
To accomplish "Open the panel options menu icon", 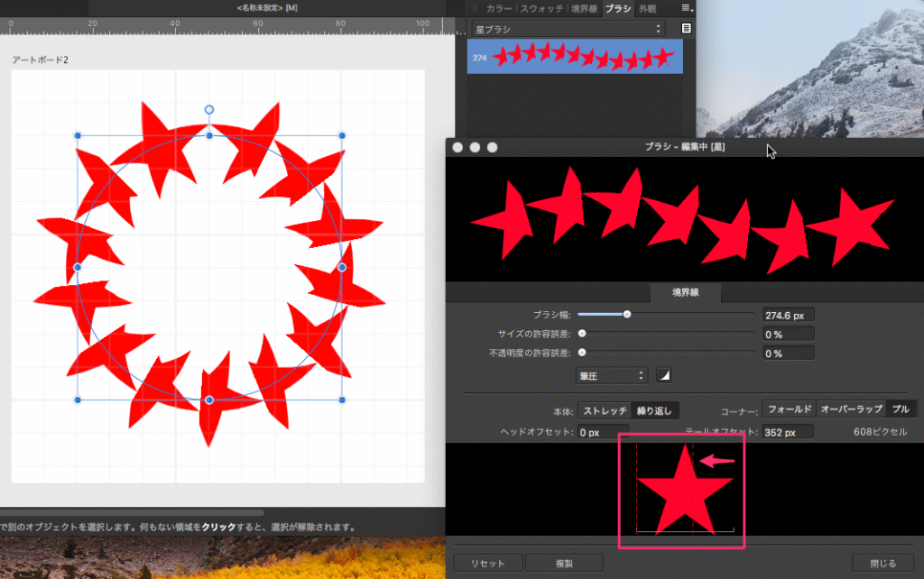I will pos(687,8).
